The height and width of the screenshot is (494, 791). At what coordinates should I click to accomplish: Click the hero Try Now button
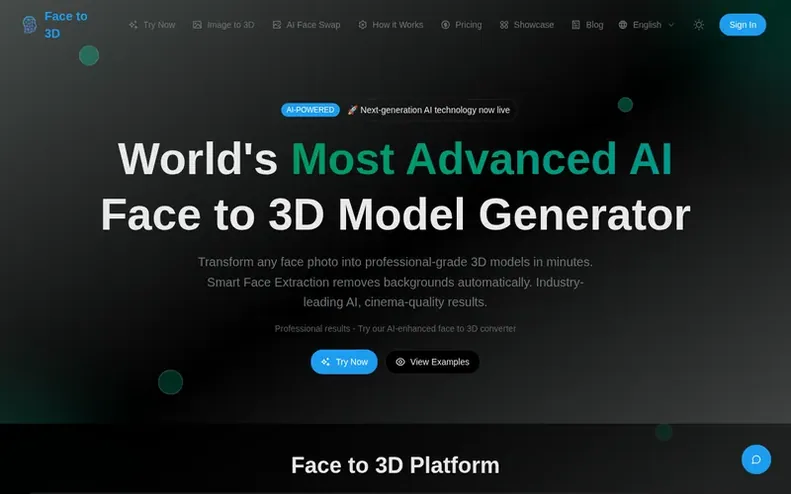click(344, 362)
